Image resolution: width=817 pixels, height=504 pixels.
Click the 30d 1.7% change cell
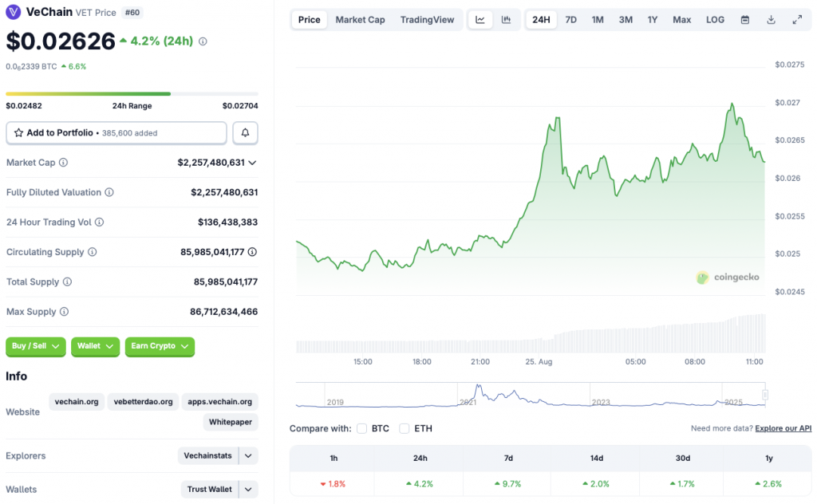pyautogui.click(x=682, y=484)
